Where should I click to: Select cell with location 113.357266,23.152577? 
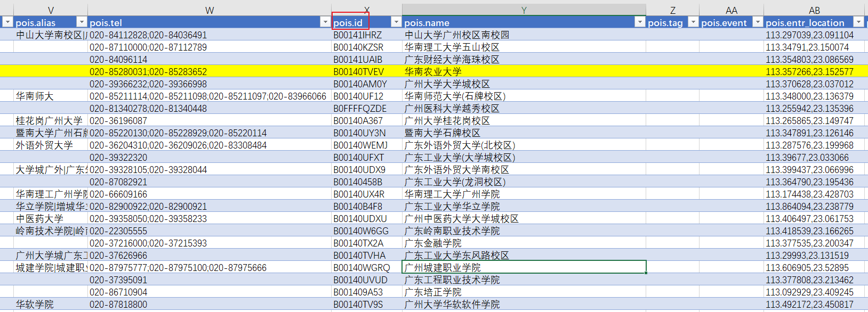coord(814,71)
